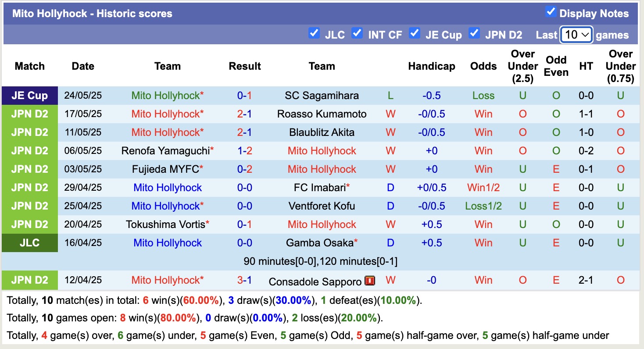
Task: Click Gamba Osaka team name
Action: pos(319,243)
